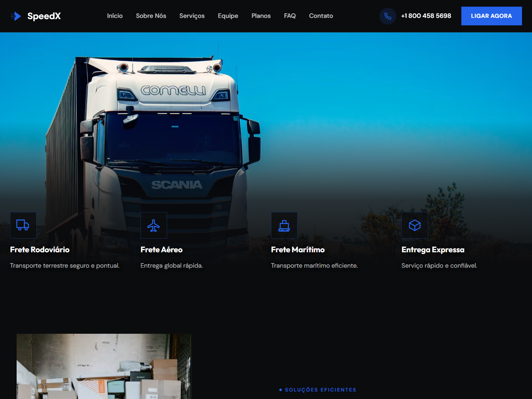The height and width of the screenshot is (399, 532).
Task: Click the warehouse boxes photo
Action: (104, 366)
